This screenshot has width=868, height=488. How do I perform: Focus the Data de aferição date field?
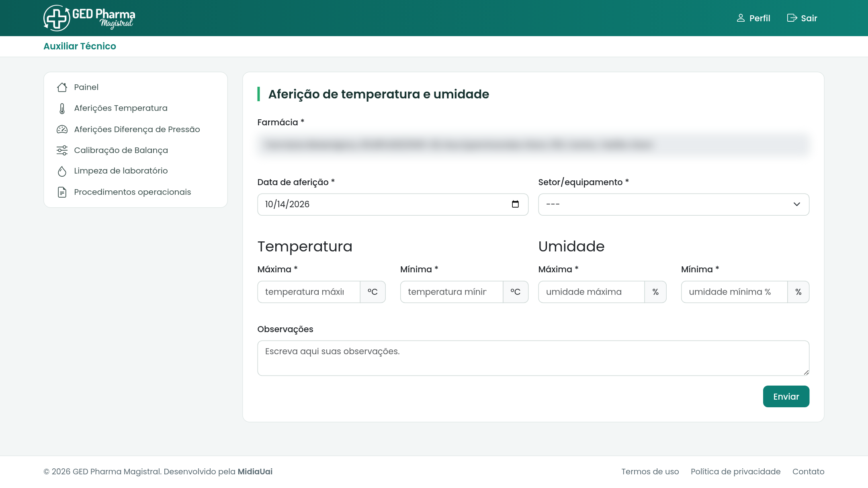pyautogui.click(x=393, y=204)
